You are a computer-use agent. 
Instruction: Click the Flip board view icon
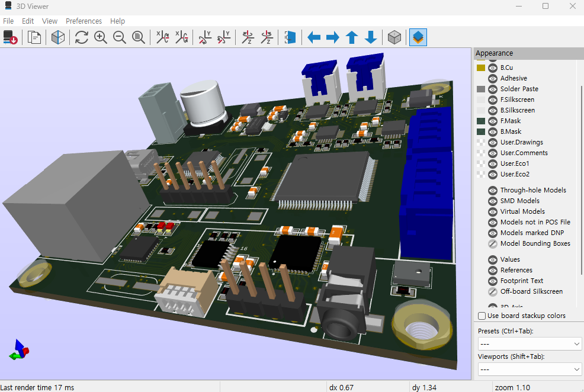point(290,38)
